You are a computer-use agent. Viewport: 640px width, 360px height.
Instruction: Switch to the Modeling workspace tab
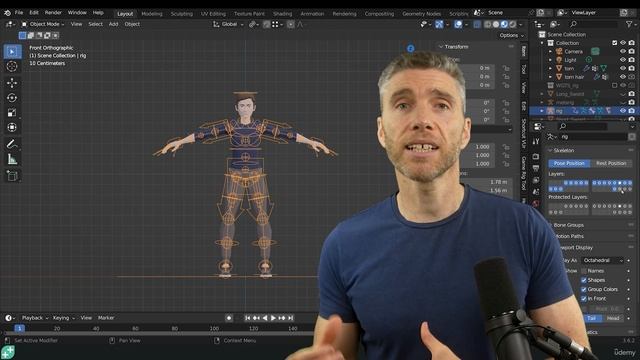tap(151, 14)
